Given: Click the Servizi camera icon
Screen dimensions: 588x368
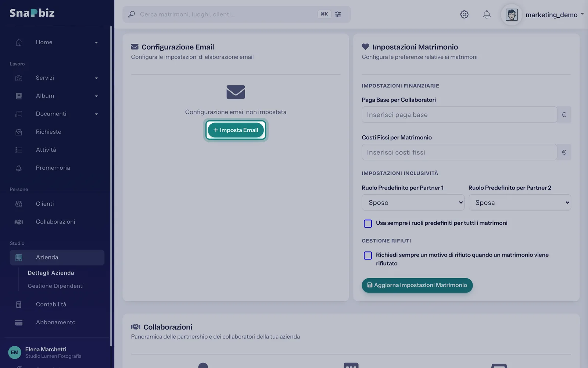Looking at the screenshot, I should click(x=19, y=78).
